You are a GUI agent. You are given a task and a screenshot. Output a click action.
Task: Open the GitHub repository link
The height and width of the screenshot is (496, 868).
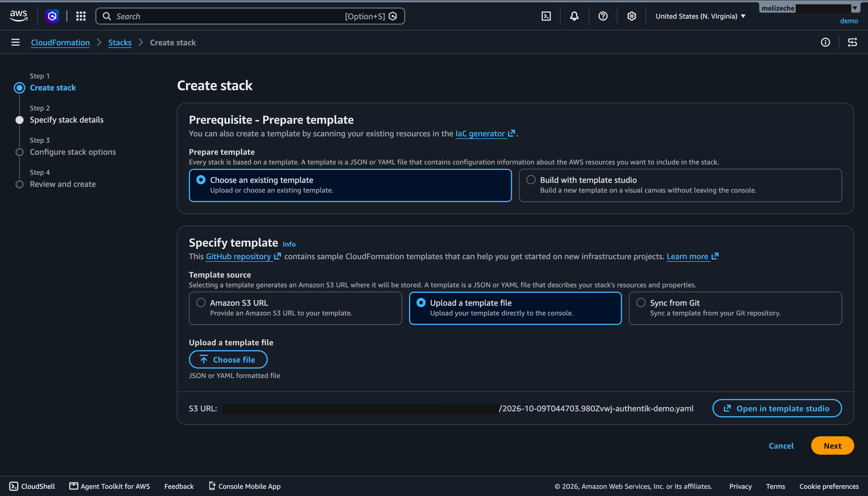click(243, 256)
